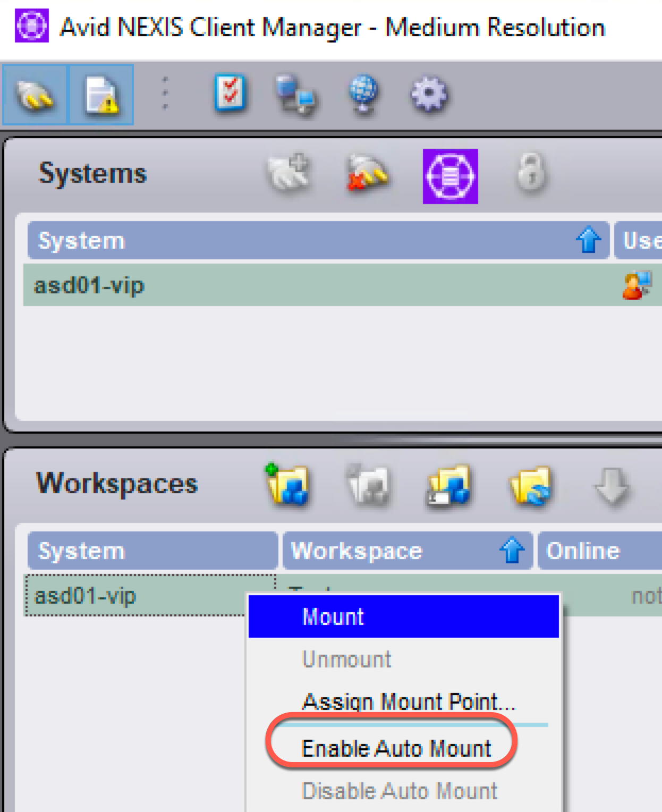The image size is (662, 812).
Task: Select the asd01-vip row in Systems list
Action: [x=319, y=286]
